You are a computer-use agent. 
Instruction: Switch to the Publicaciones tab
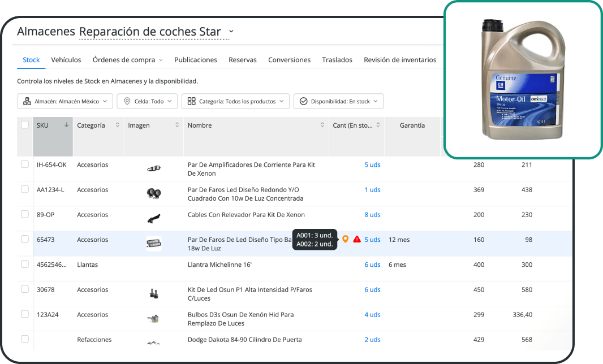(196, 59)
